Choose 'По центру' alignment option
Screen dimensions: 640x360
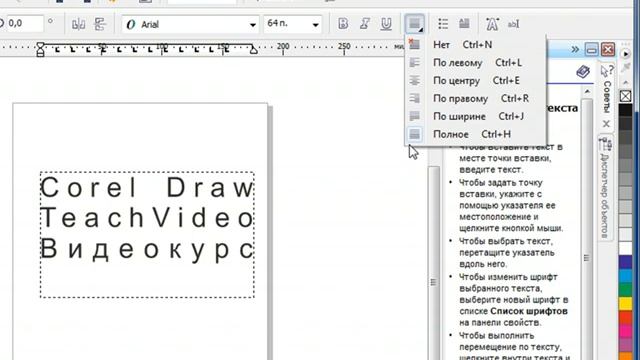pos(476,80)
